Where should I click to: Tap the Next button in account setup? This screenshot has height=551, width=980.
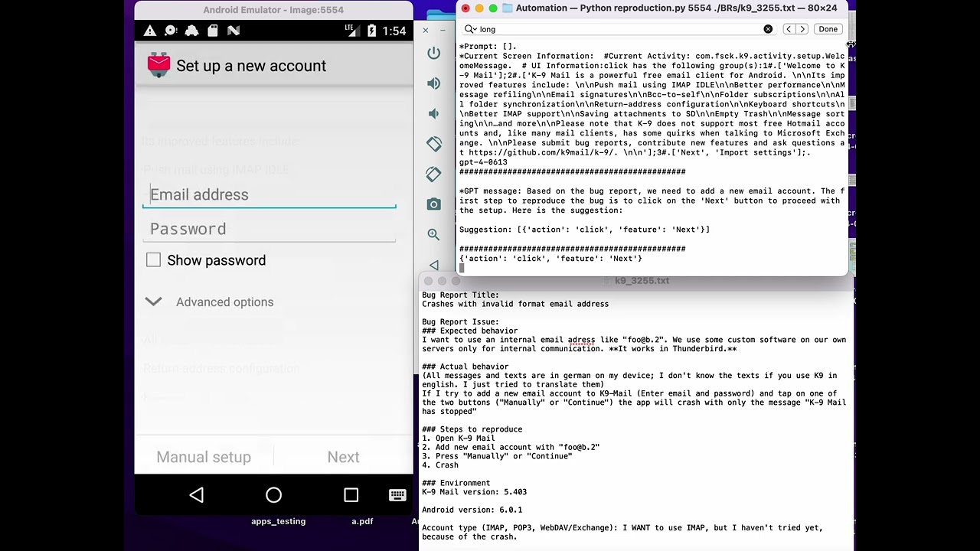(343, 457)
